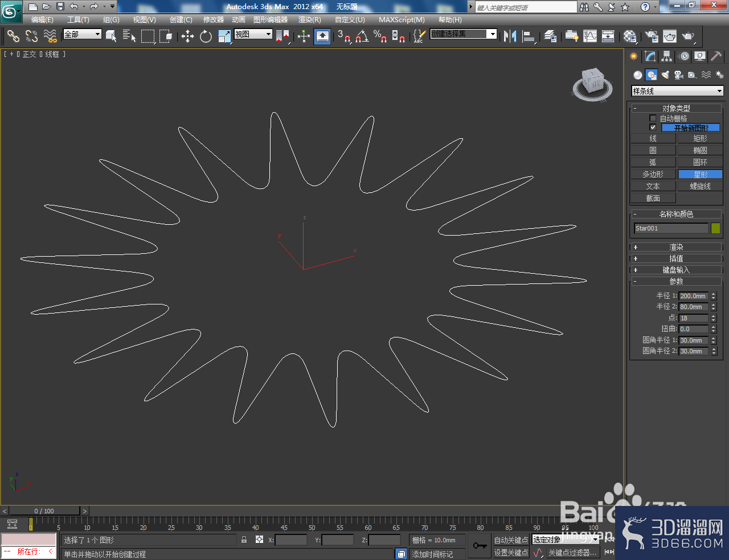The width and height of the screenshot is (729, 560).
Task: Toggle the Angle Snap button
Action: 362,36
